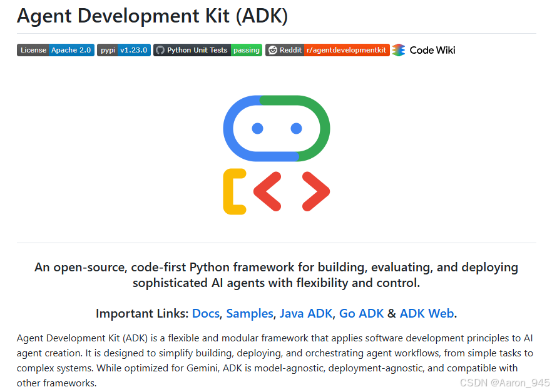This screenshot has height=392, width=552.
Task: Click the 'Important Links:' label text
Action: pyautogui.click(x=142, y=313)
